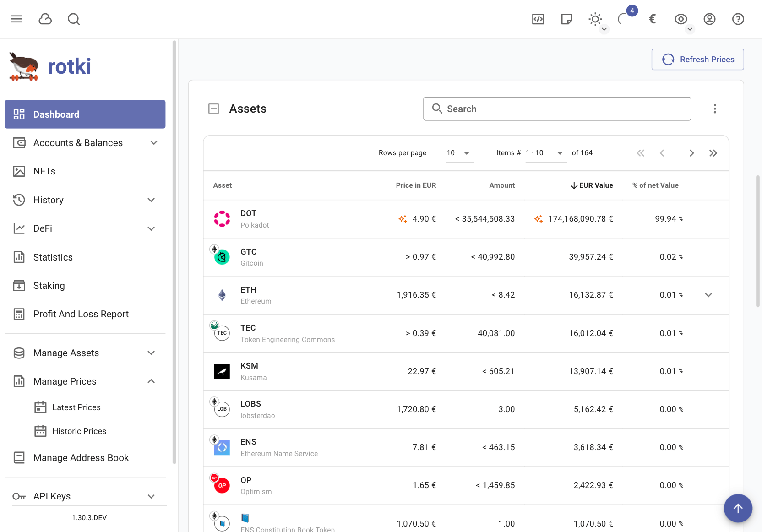Screen dimensions: 762x532
Task: Open the Statistics page
Action: click(85, 257)
